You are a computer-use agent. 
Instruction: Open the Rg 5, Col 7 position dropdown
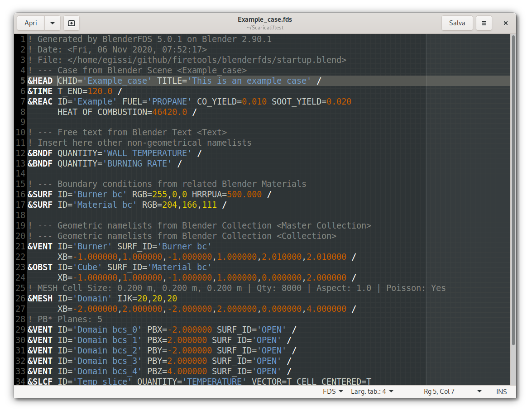(x=453, y=391)
